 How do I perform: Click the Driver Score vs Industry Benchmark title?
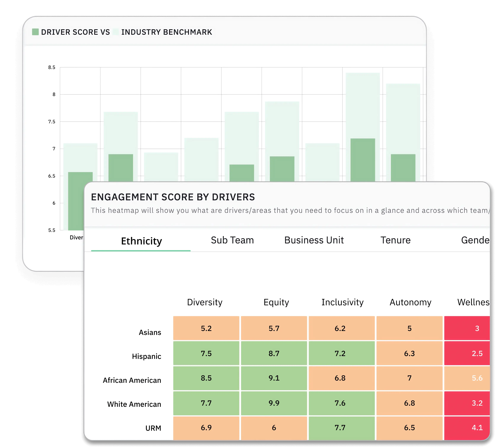(127, 32)
